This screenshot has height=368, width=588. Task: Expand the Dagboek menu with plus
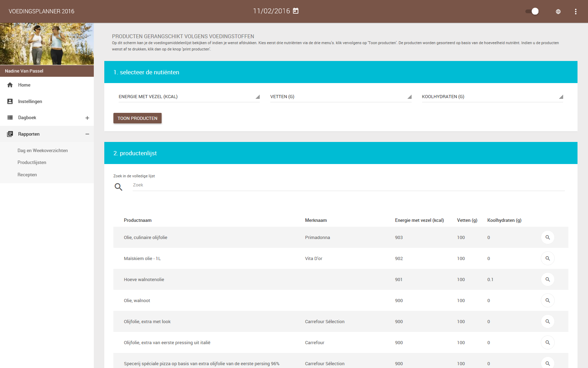tap(87, 118)
